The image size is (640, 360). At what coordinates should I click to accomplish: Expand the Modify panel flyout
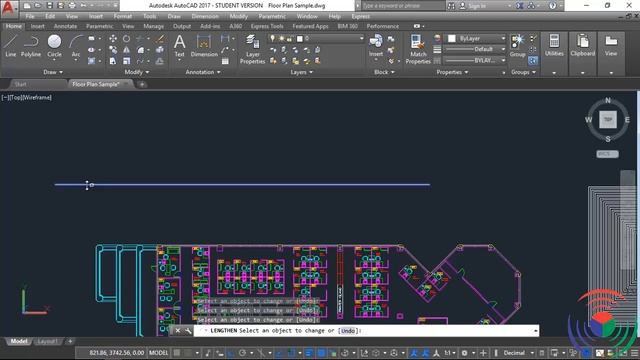(x=137, y=72)
